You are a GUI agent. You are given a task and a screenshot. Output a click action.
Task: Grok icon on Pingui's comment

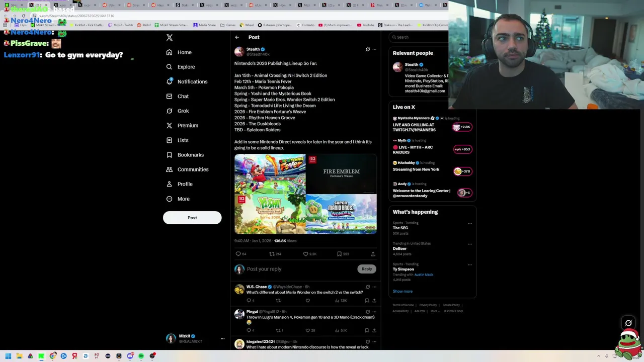[x=367, y=312]
